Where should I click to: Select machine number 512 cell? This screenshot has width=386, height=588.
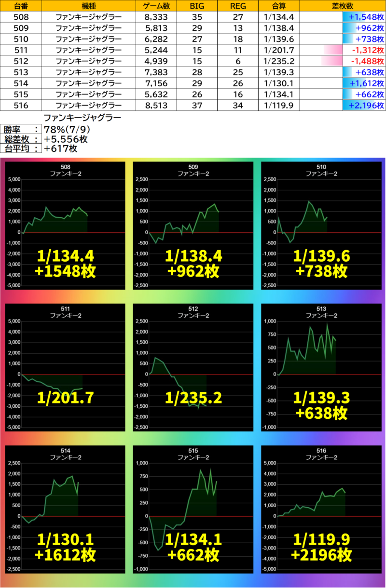(21, 61)
